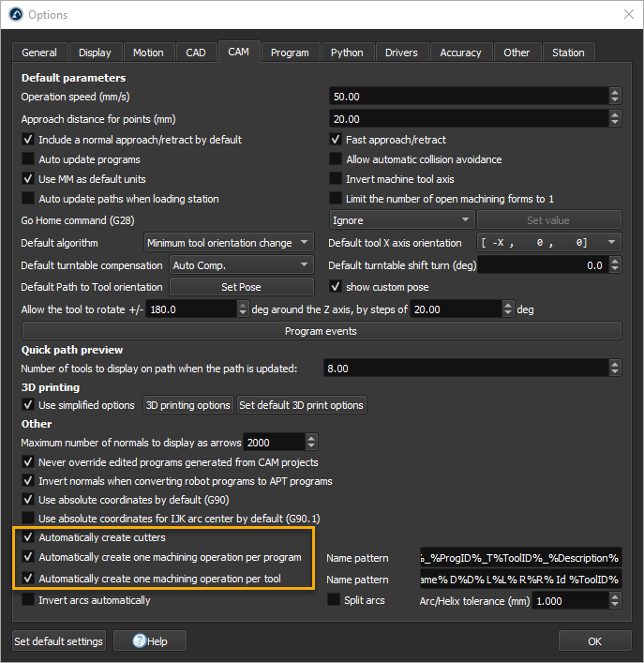Open Default tool X axis orientation dropdown
The width and height of the screenshot is (644, 663).
pos(547,243)
